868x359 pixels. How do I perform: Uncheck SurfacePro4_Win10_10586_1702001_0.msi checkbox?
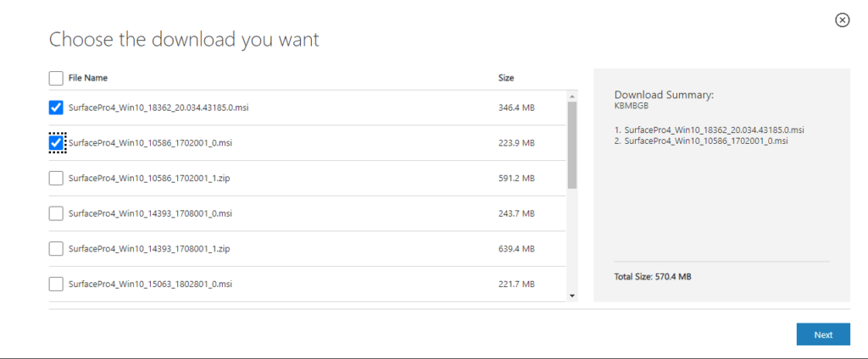click(x=56, y=143)
